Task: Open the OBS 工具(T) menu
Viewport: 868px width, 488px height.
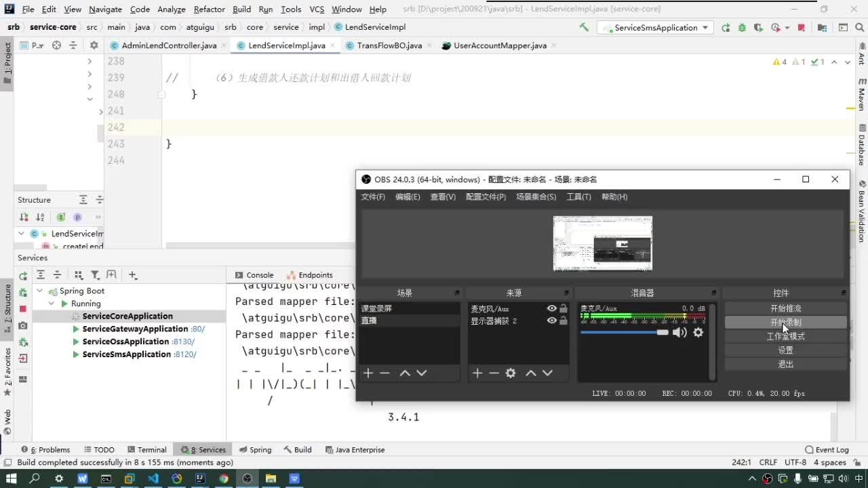Action: [x=578, y=197]
